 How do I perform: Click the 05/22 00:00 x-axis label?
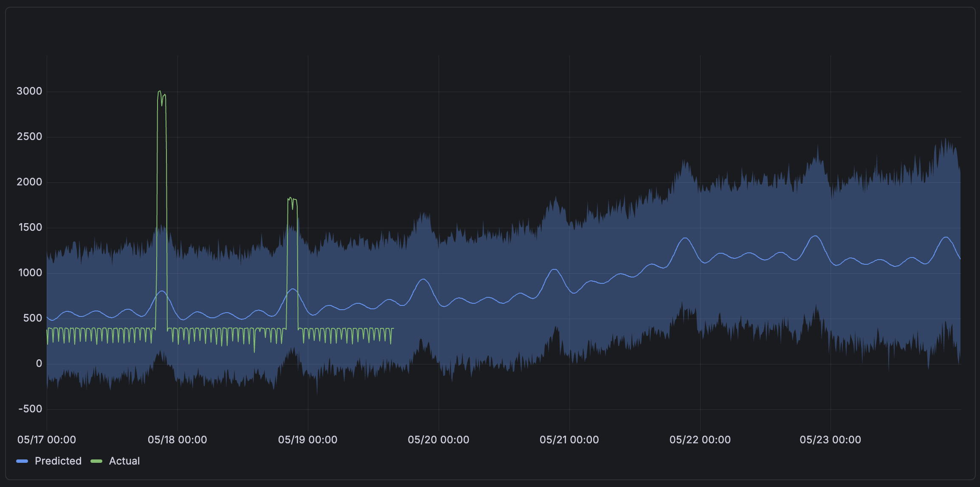(700, 440)
